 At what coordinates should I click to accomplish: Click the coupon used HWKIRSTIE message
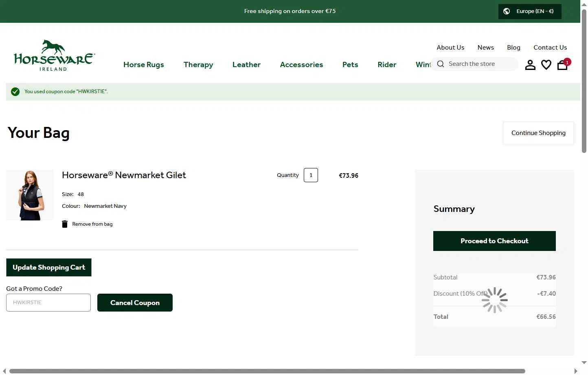(66, 92)
